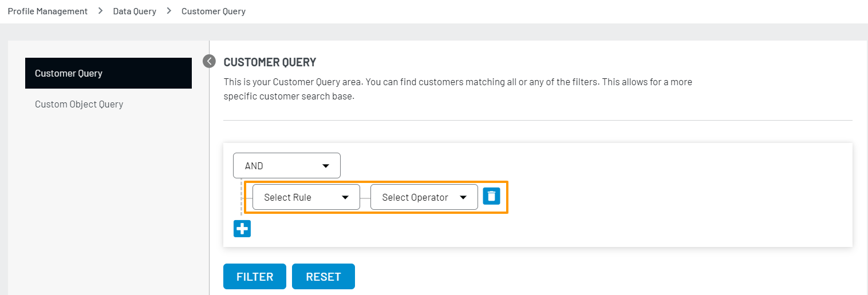The height and width of the screenshot is (295, 868).
Task: Click the caret arrow beside Select Rule
Action: pos(345,197)
